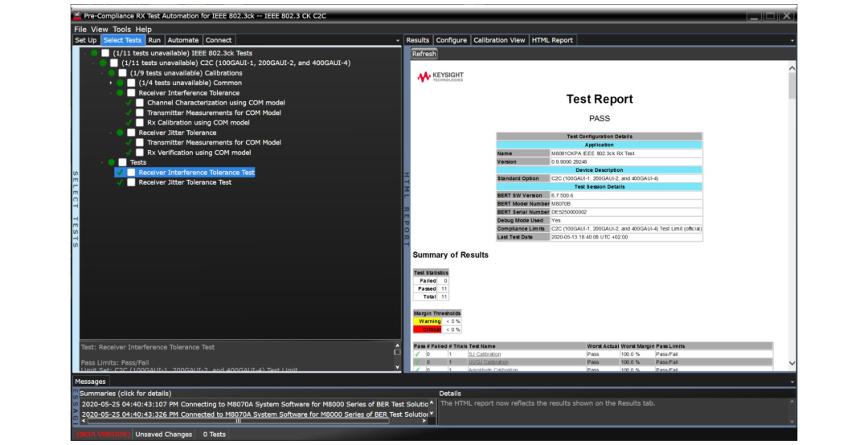Image resolution: width=868 pixels, height=445 pixels.
Task: Click pass checkmark of Transmitter Measurements under Receiver Interference Tolerance
Action: (129, 112)
